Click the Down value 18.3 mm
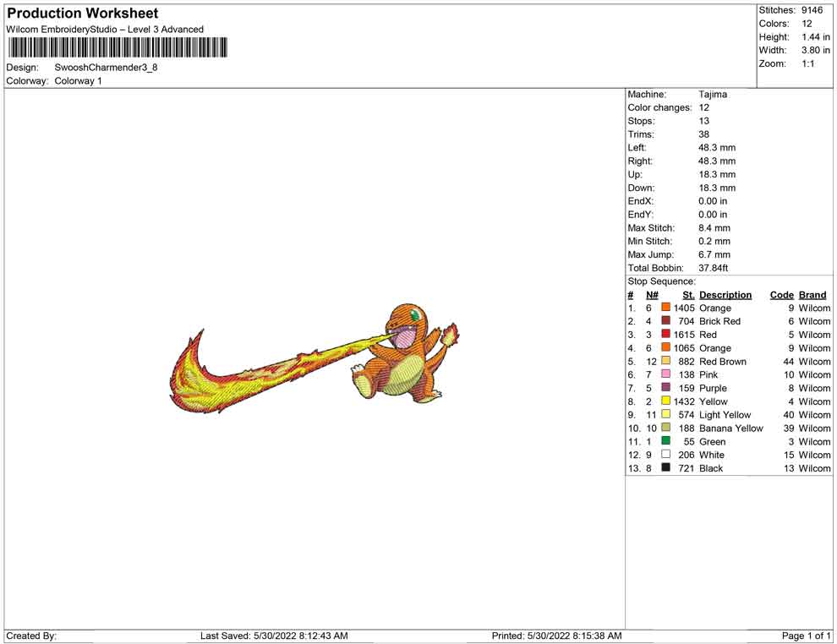The height and width of the screenshot is (644, 837). point(717,188)
